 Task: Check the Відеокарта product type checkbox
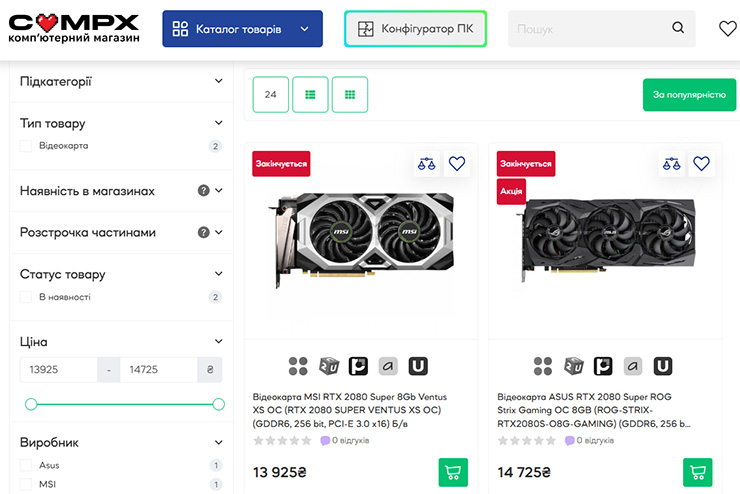click(26, 146)
